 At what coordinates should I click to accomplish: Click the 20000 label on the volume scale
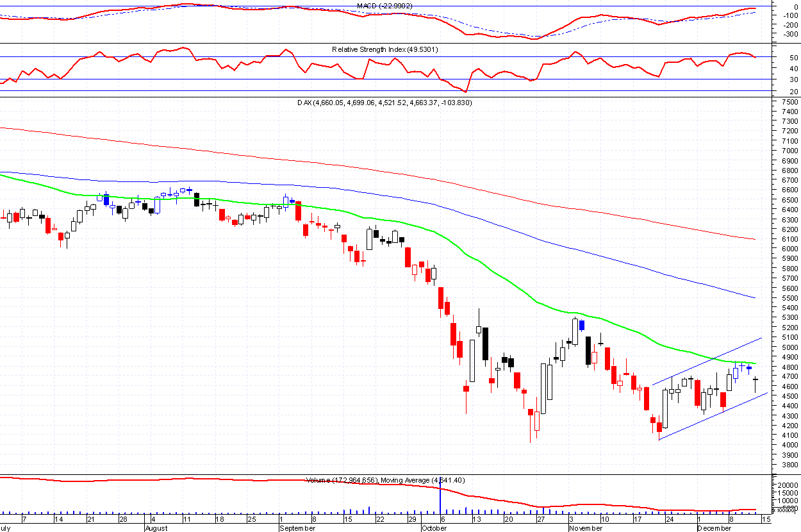tap(788, 485)
